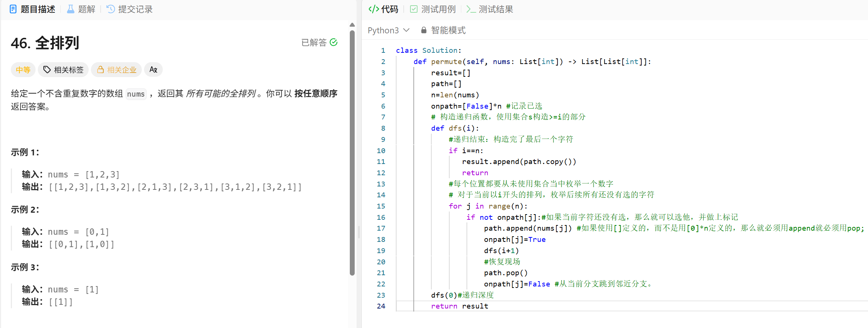
Task: Click code line return result
Action: pyautogui.click(x=459, y=306)
